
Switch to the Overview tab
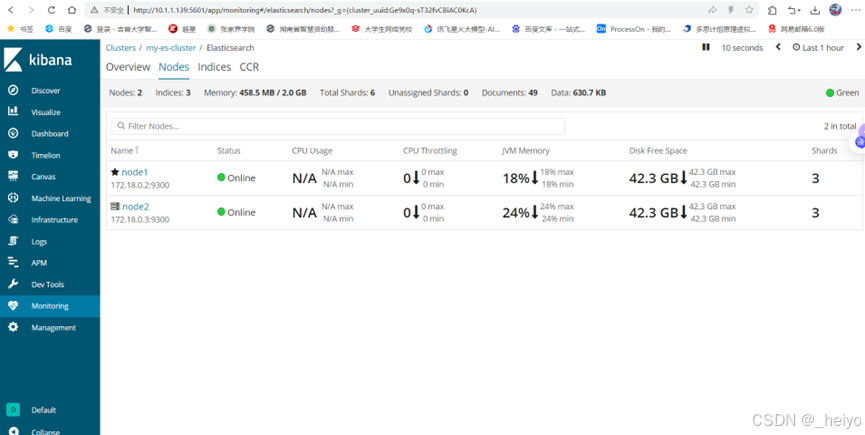pos(128,67)
